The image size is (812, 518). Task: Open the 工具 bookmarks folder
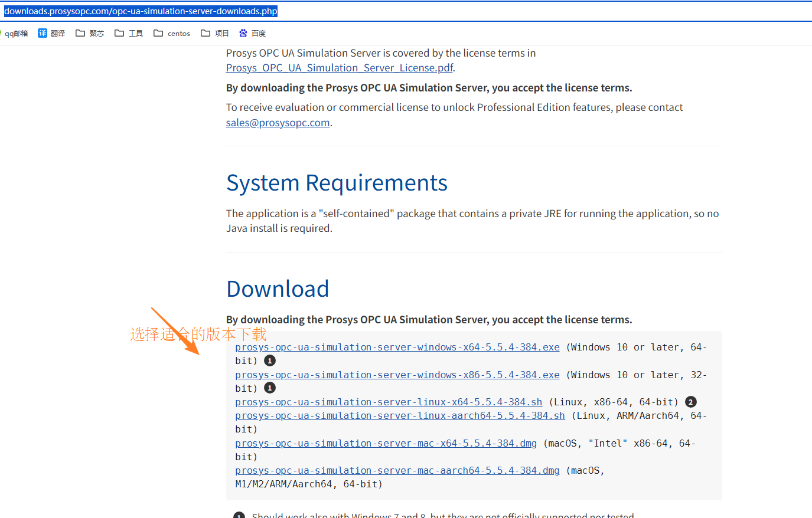[x=129, y=34]
